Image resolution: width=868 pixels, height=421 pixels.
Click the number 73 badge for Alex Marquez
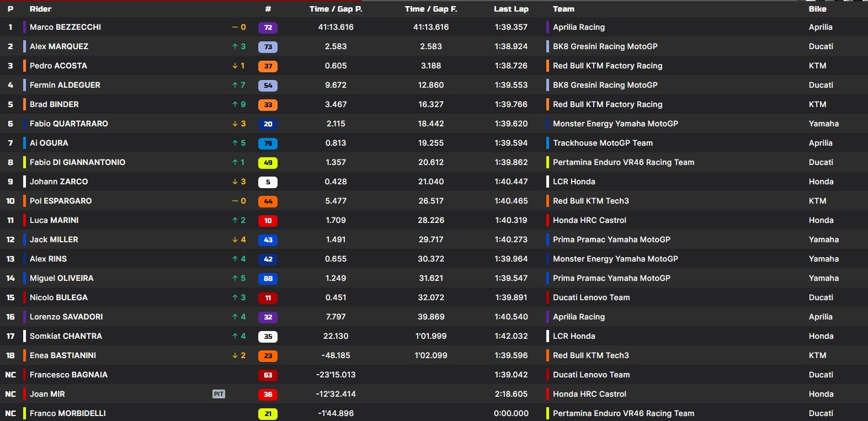[x=268, y=47]
